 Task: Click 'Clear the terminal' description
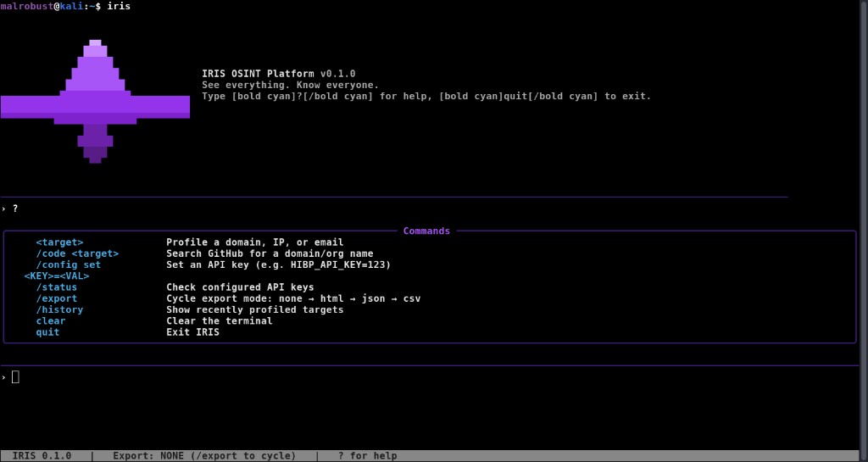tap(220, 320)
